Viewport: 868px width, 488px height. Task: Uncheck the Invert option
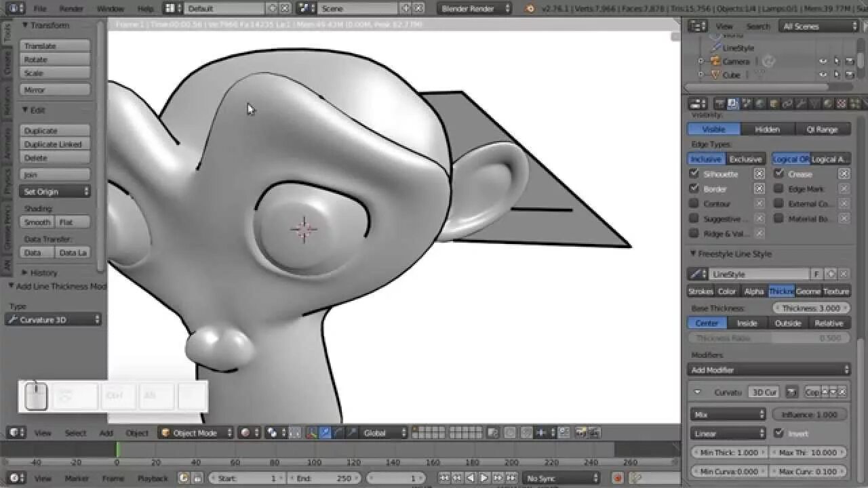tap(778, 433)
